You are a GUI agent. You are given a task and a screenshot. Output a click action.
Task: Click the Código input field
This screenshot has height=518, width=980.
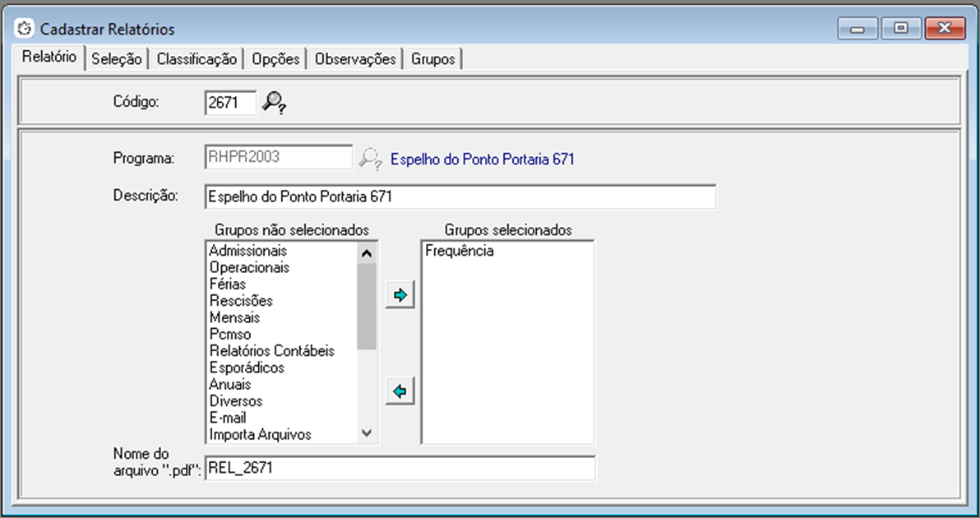[229, 103]
